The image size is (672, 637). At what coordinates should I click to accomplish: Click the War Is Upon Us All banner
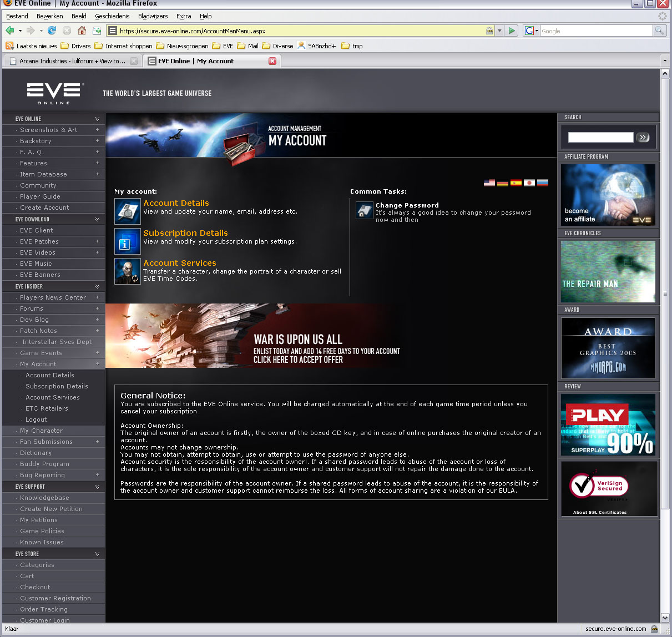coord(255,336)
